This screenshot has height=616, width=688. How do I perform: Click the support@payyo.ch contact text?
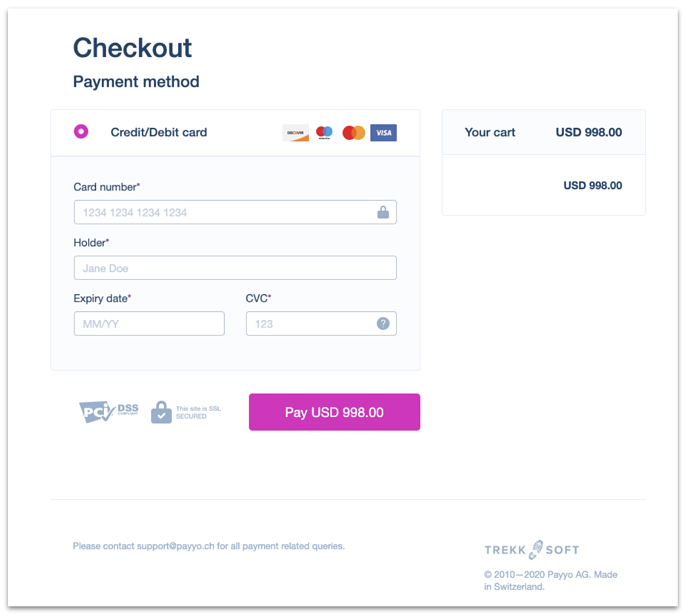176,546
